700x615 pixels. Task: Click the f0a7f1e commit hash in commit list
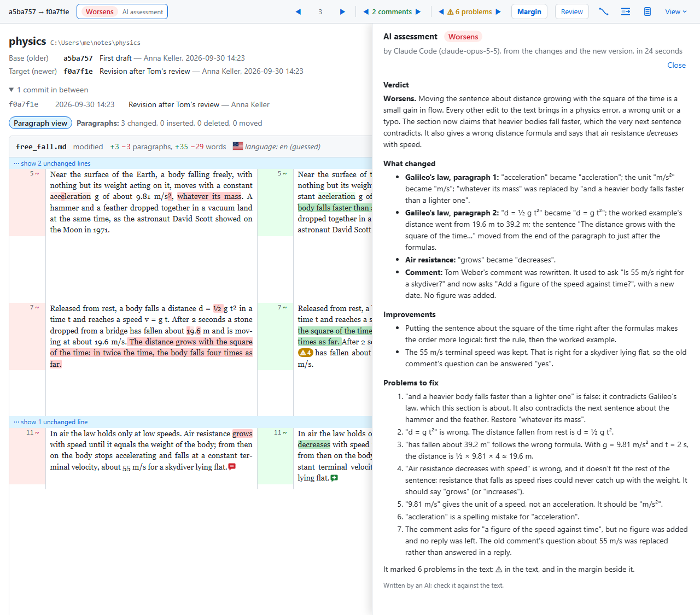click(x=24, y=104)
